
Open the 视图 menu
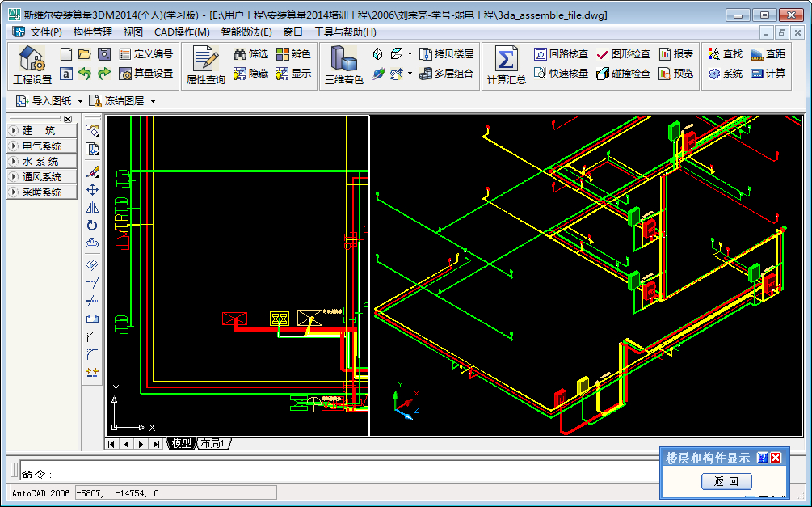pos(133,32)
